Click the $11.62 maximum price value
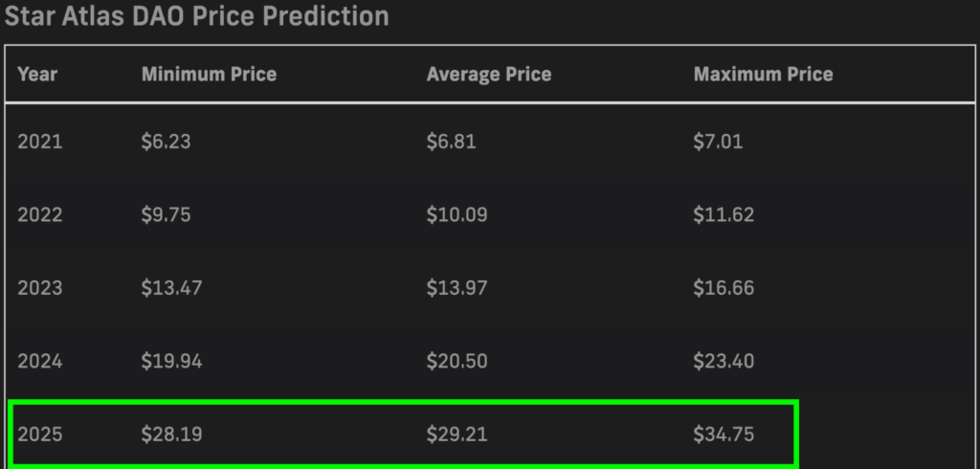 (724, 215)
